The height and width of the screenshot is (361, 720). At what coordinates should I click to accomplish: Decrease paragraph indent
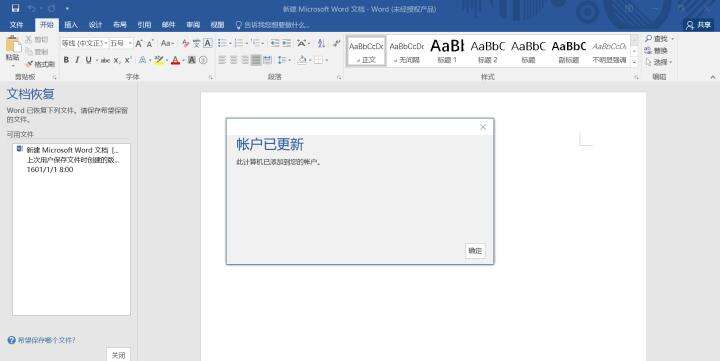click(x=275, y=43)
